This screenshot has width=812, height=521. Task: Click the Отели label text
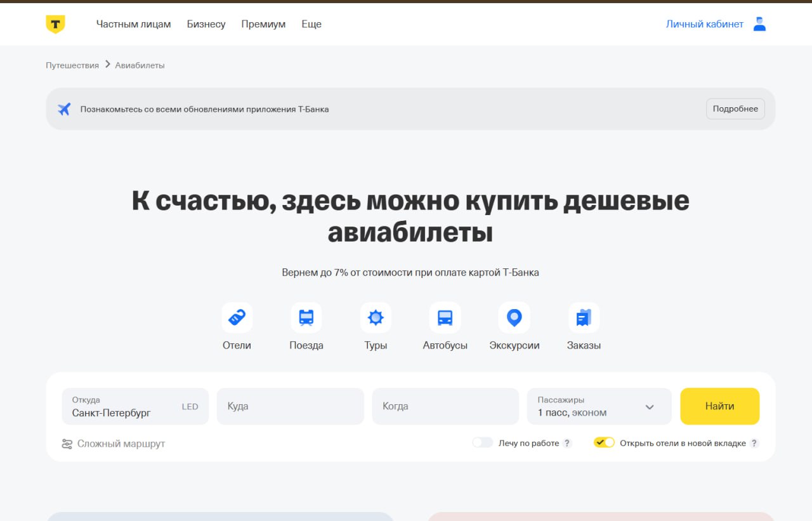(237, 346)
